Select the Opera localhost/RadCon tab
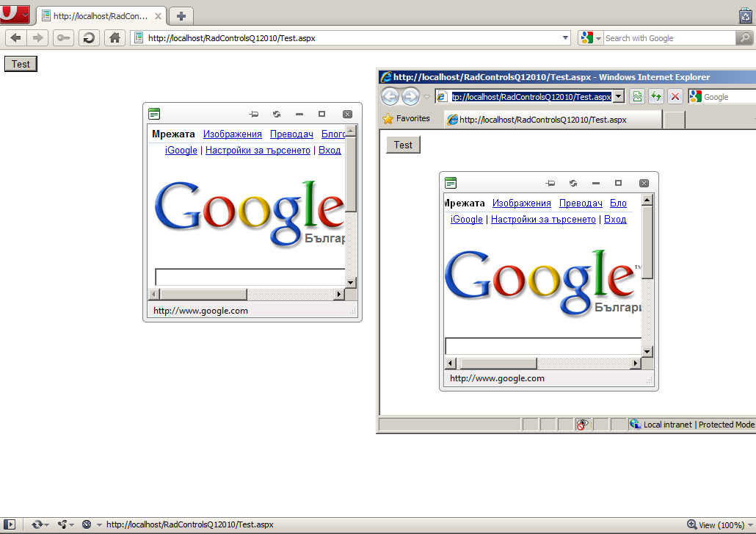 coord(101,16)
